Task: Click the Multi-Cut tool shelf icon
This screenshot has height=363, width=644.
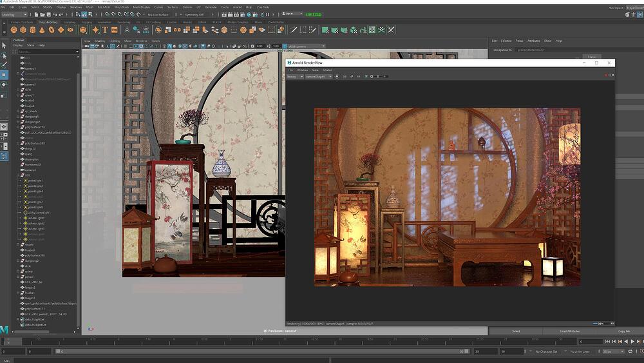Action: 294,30
